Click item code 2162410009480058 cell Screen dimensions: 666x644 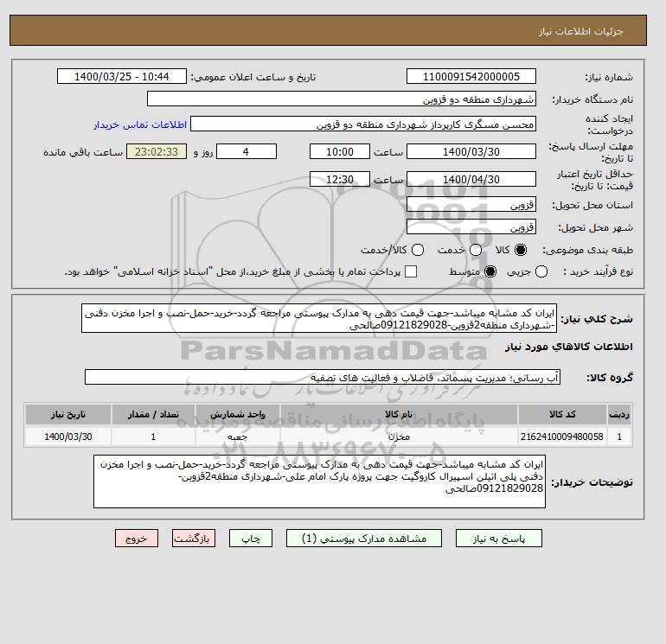point(562,437)
